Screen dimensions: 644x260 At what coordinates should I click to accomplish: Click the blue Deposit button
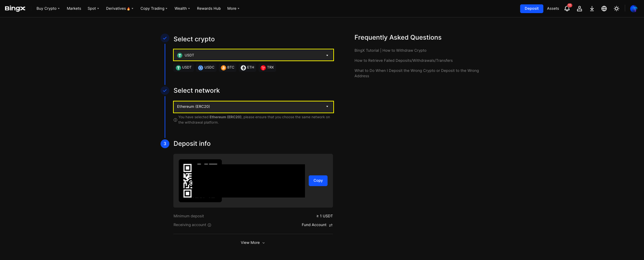click(x=531, y=9)
